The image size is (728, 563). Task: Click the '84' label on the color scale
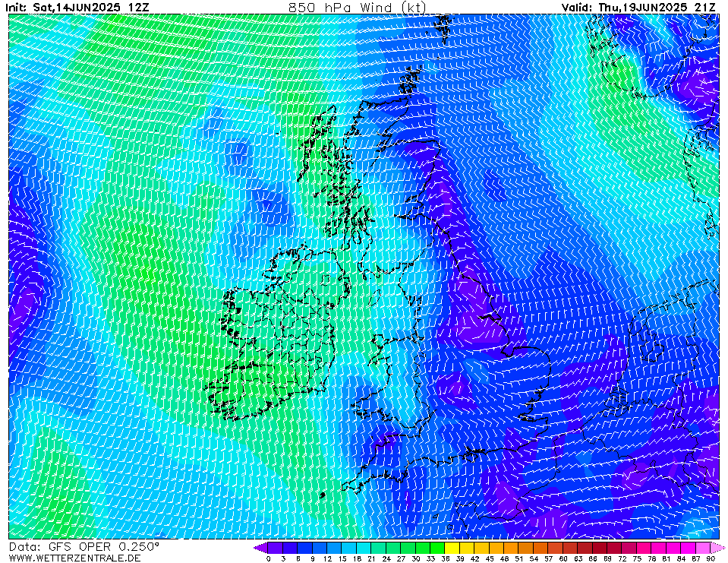pyautogui.click(x=681, y=558)
